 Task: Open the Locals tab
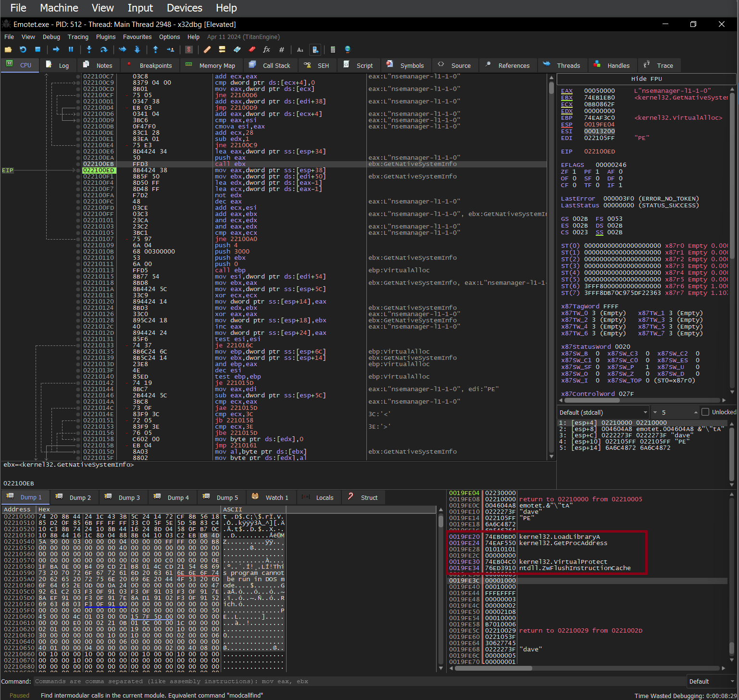318,497
